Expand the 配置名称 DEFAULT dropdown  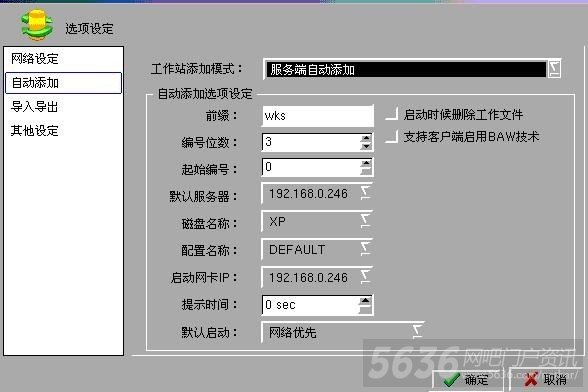click(x=366, y=249)
